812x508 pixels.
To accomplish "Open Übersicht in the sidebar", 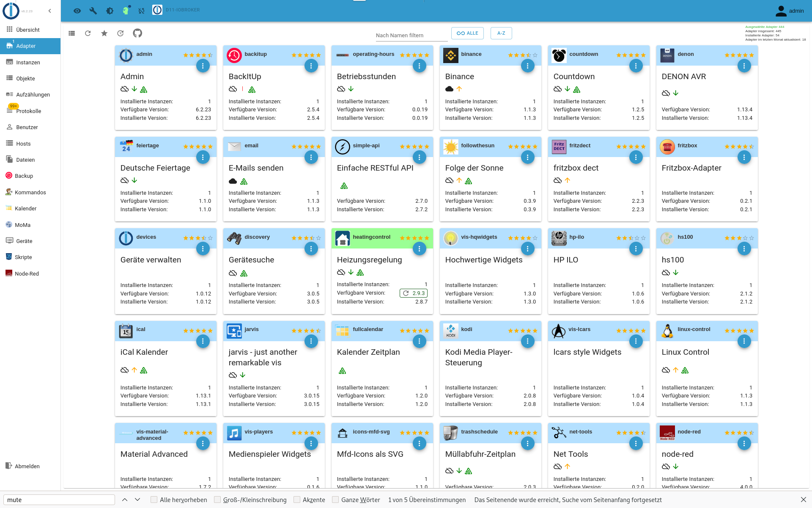I will [30, 30].
